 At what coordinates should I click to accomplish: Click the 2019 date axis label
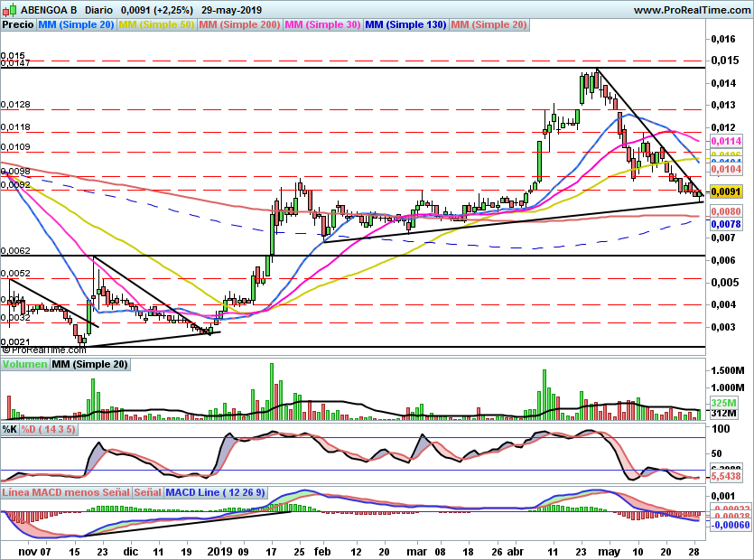click(x=219, y=552)
